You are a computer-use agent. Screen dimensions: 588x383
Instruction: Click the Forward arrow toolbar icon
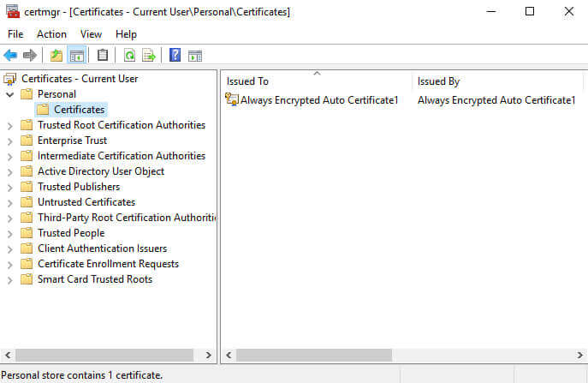click(x=30, y=56)
